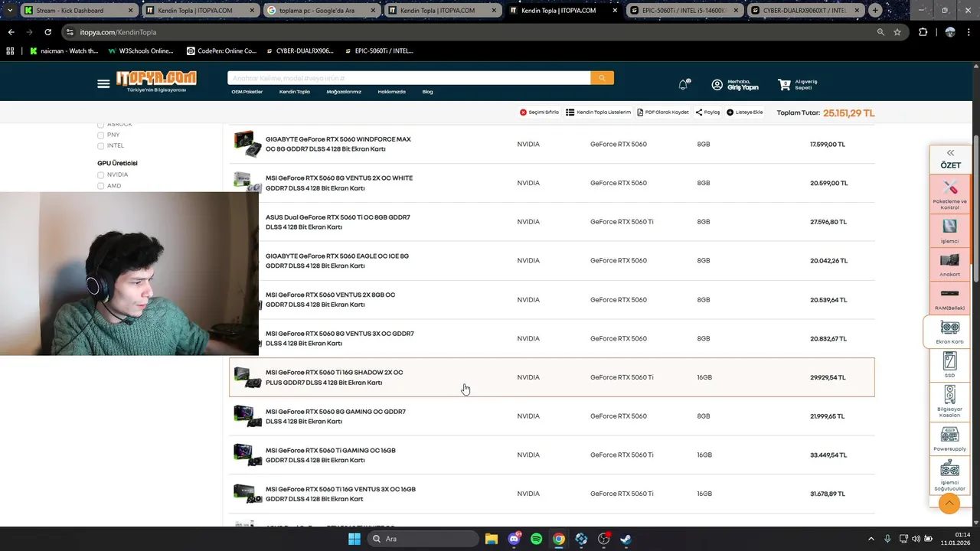This screenshot has height=551, width=980.
Task: Click the Itopya.com logo
Action: pyautogui.click(x=156, y=81)
